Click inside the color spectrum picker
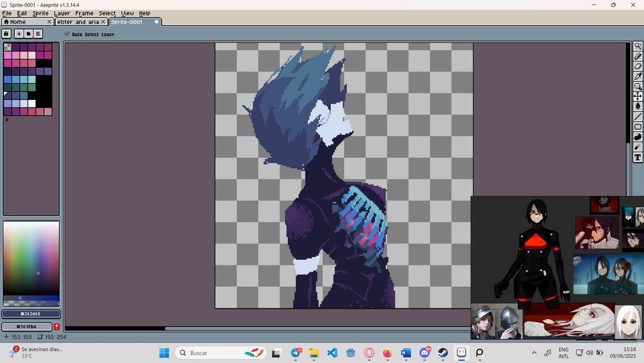This screenshot has width=644, height=363. coord(31,258)
